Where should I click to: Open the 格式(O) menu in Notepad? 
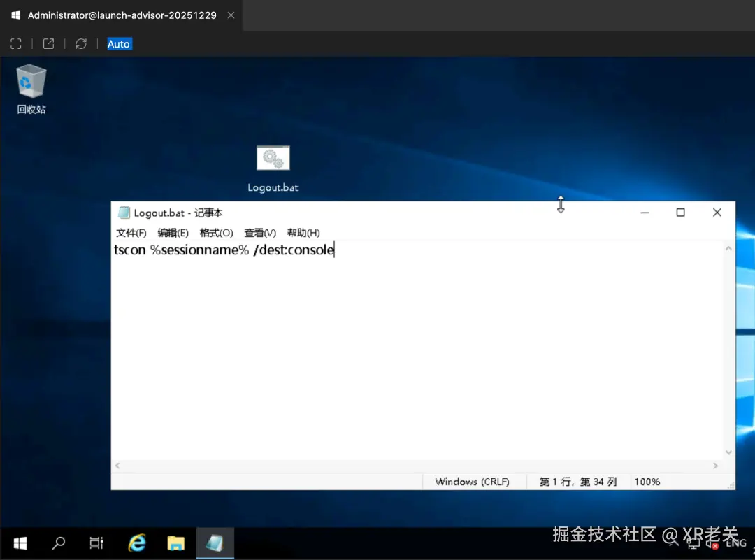tap(216, 233)
